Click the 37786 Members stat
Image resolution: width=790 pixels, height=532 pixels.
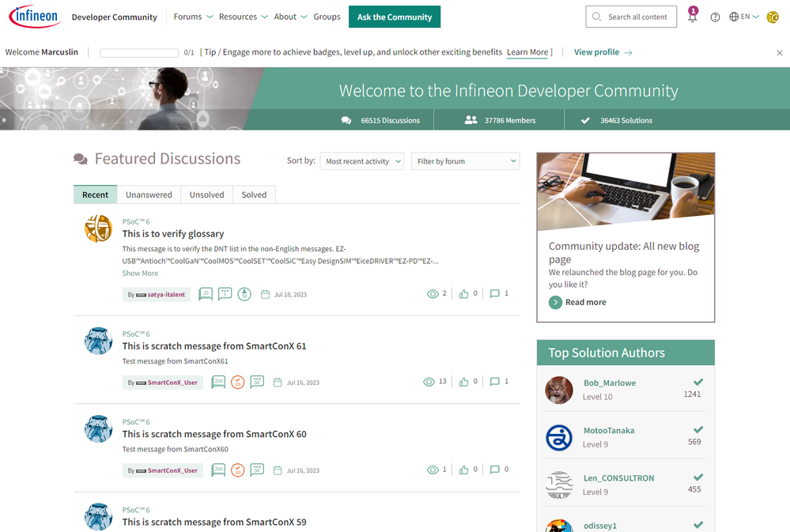point(500,120)
